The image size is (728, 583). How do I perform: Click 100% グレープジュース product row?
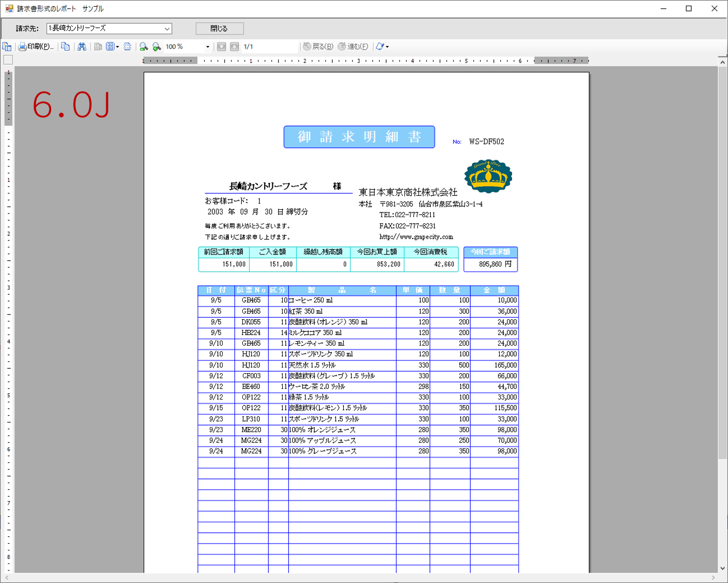point(358,451)
